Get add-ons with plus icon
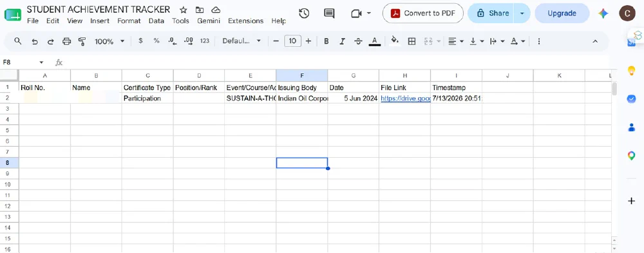The image size is (644, 253). pyautogui.click(x=632, y=201)
